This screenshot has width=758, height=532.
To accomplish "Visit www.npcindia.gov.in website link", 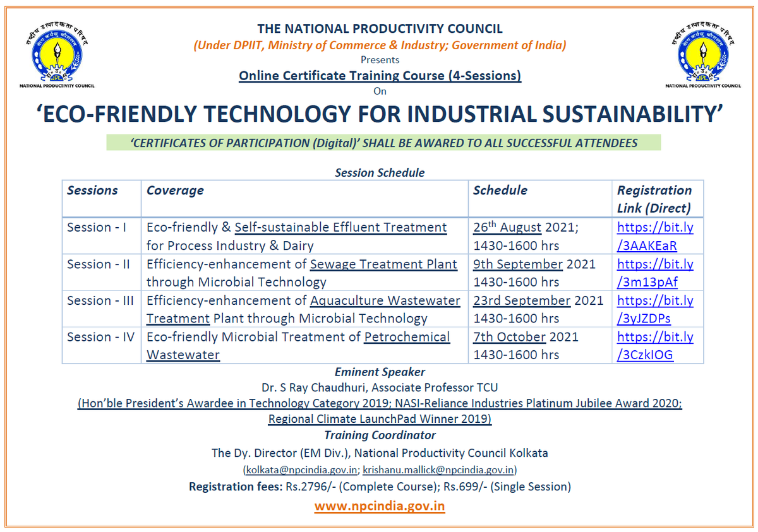I will tap(380, 506).
